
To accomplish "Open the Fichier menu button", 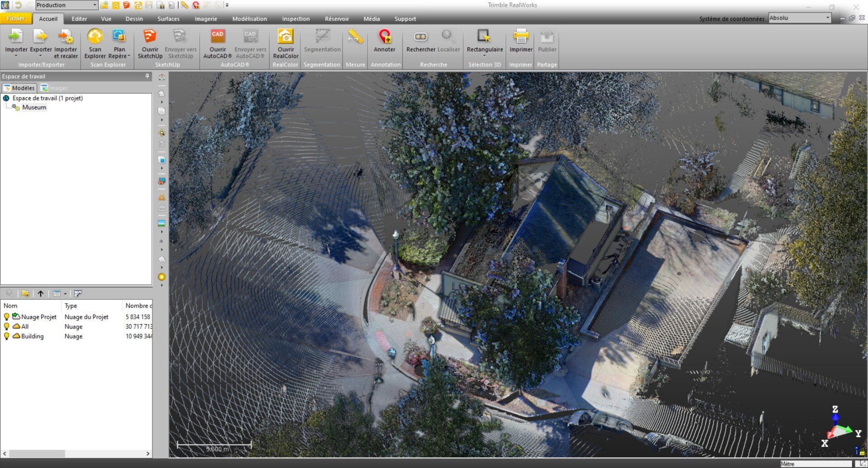I will coord(16,19).
